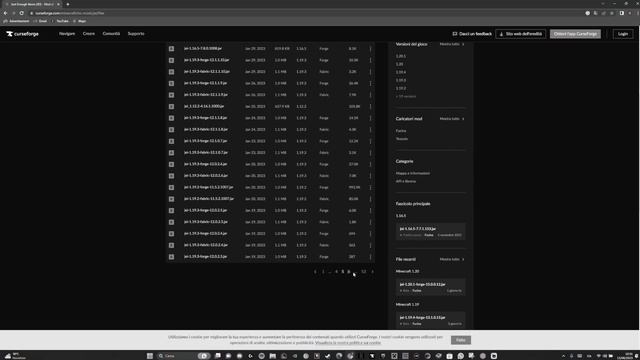Click release badge of jei-1.19.2-fabric-11.5.2.1007.jar row
This screenshot has height=360, width=640.
(x=171, y=199)
